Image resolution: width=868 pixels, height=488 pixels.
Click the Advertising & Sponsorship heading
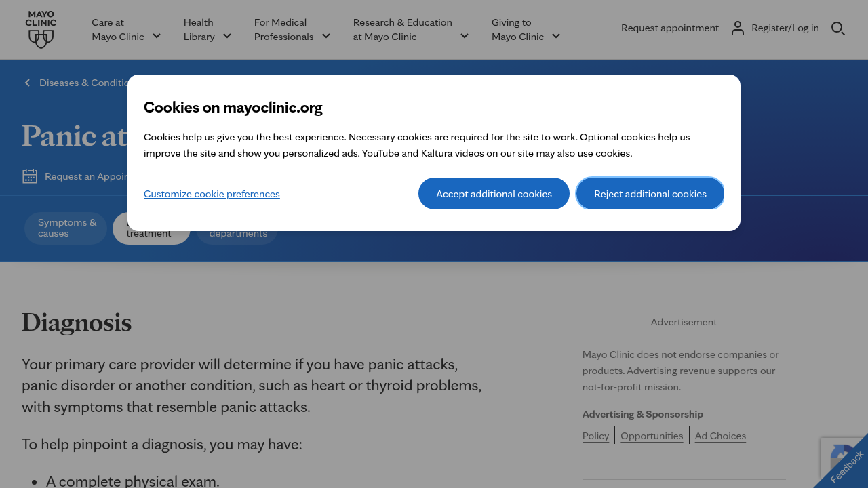(643, 414)
